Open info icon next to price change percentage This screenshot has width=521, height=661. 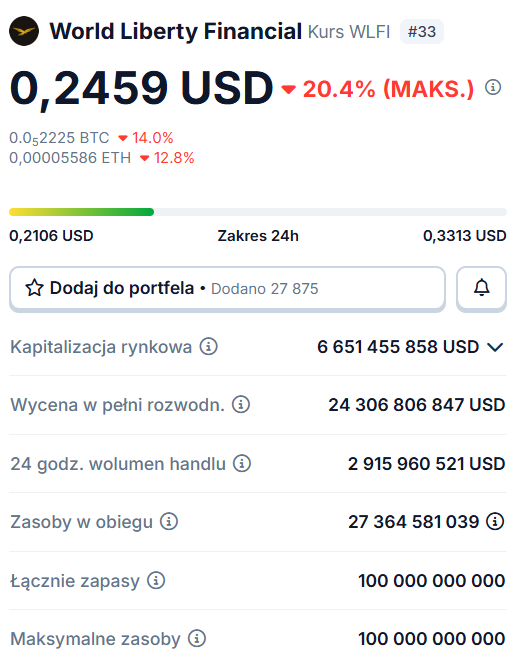[493, 87]
